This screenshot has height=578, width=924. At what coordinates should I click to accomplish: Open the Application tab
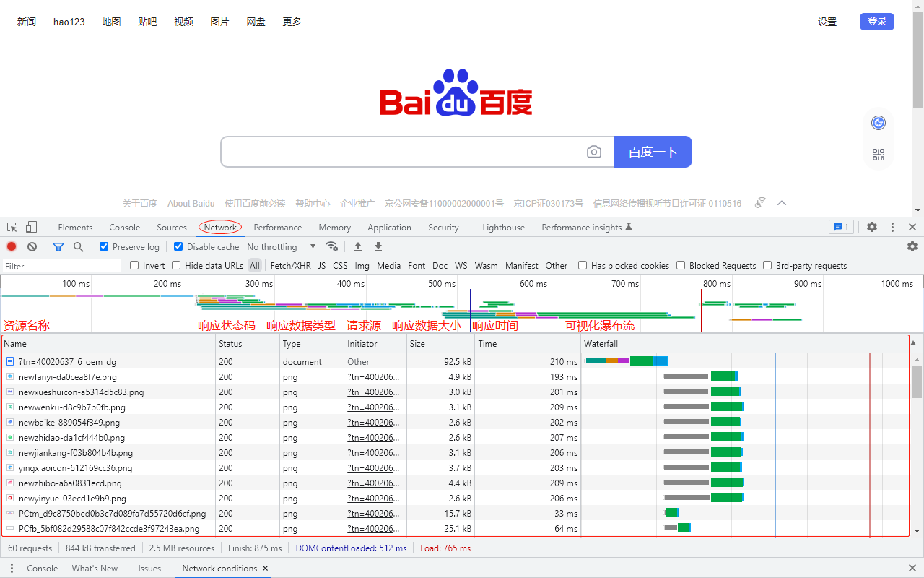(x=389, y=227)
